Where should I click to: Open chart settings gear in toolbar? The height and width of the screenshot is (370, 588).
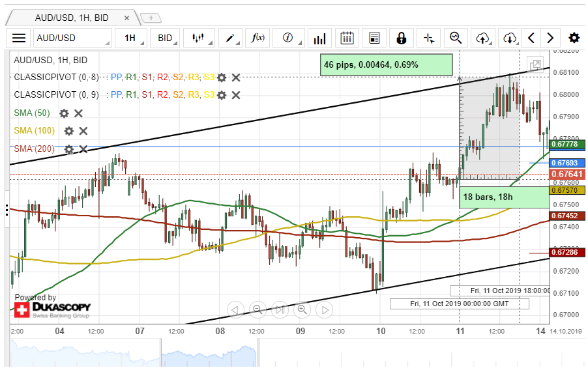click(574, 38)
